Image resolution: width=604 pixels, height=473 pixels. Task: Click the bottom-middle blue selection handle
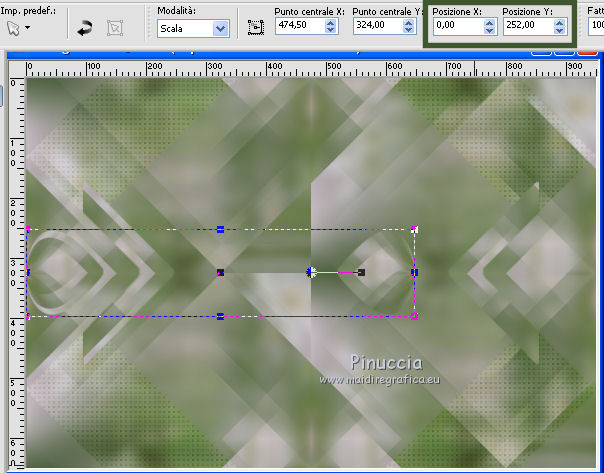[220, 316]
